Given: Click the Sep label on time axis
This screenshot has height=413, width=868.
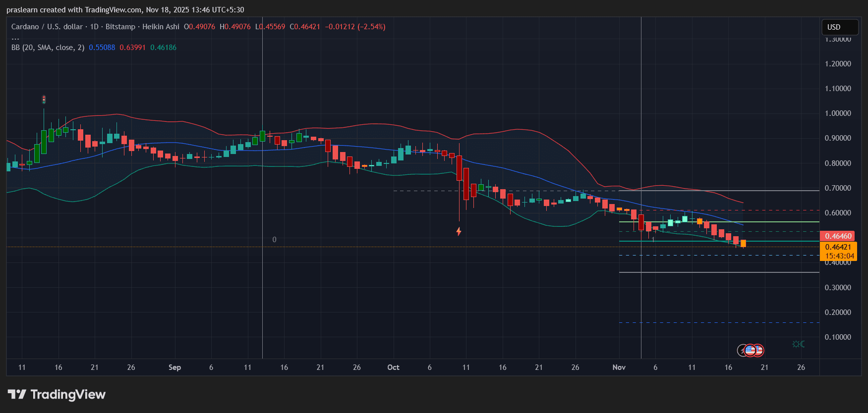Looking at the screenshot, I should (174, 367).
